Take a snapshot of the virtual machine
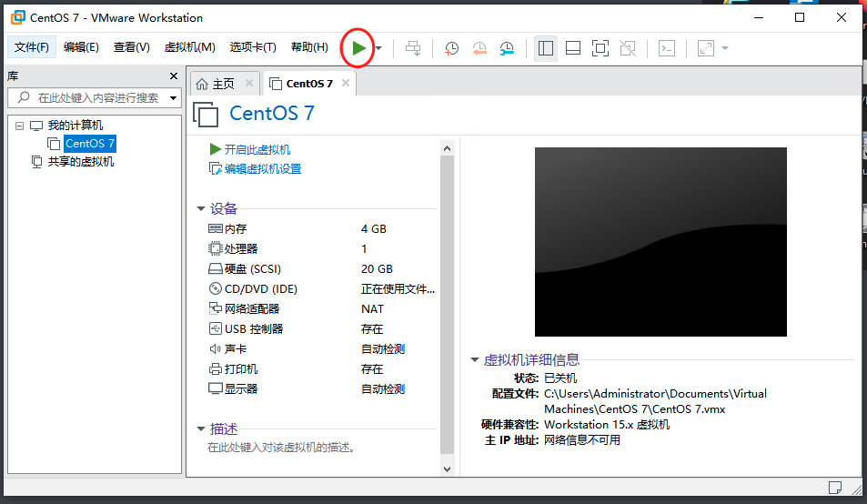Screen dimensions: 867x504 [x=451, y=48]
